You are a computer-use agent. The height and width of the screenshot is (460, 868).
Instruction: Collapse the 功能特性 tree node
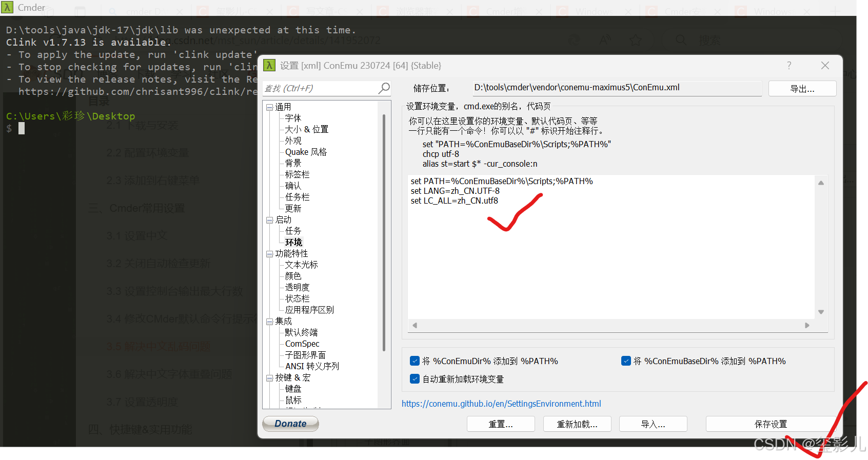click(269, 254)
